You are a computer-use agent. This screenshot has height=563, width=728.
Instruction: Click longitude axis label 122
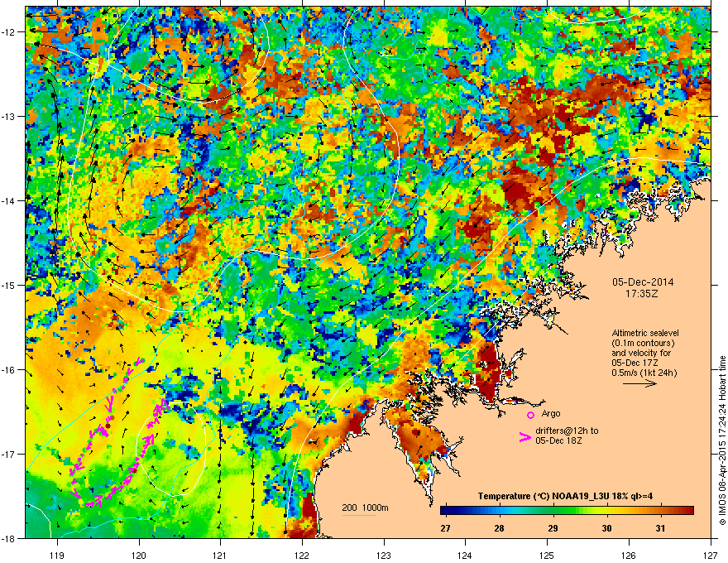tap(302, 555)
